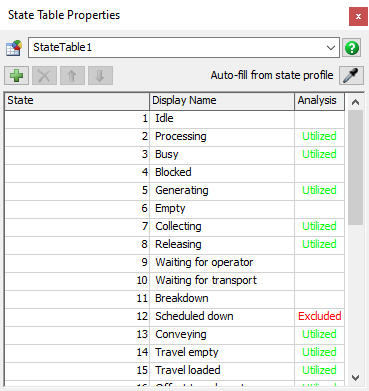The width and height of the screenshot is (369, 391).
Task: Click the Analysis column header
Action: coord(319,101)
